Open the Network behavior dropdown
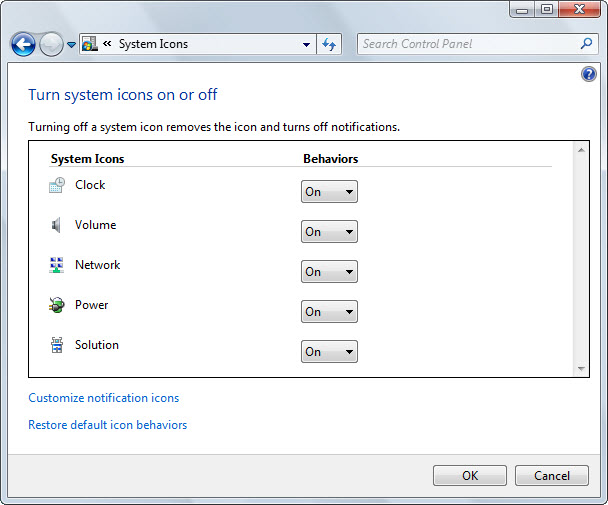 [329, 272]
